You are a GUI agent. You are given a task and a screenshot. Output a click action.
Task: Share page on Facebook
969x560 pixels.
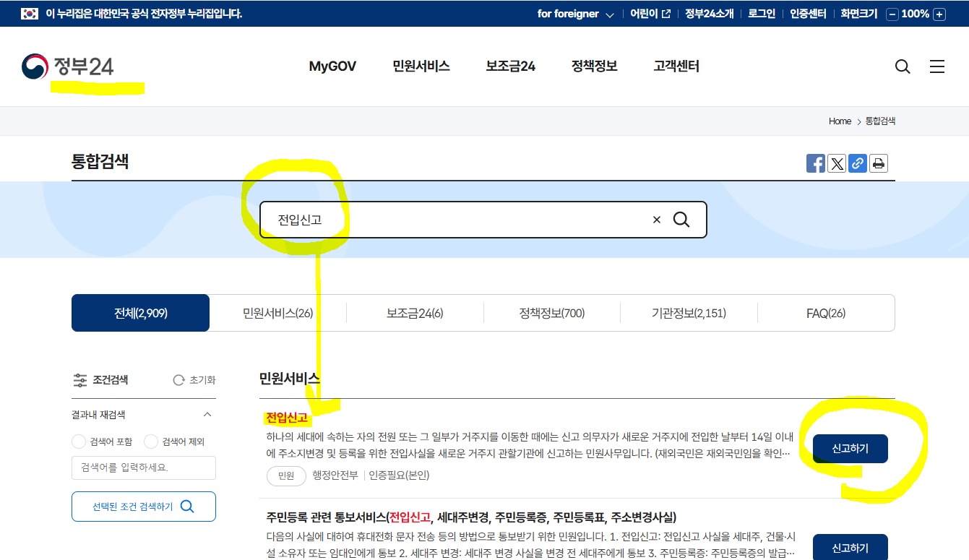[816, 163]
